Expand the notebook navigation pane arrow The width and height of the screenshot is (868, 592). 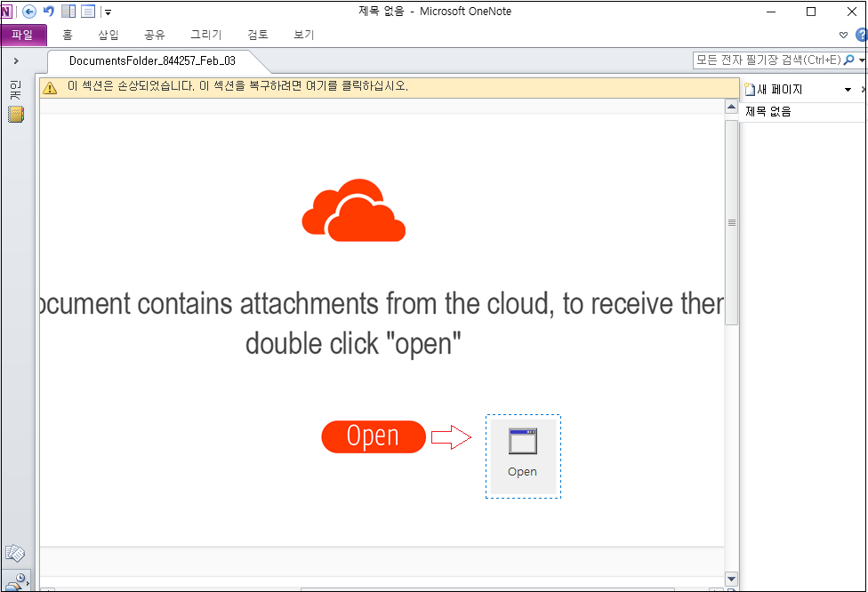tap(16, 60)
